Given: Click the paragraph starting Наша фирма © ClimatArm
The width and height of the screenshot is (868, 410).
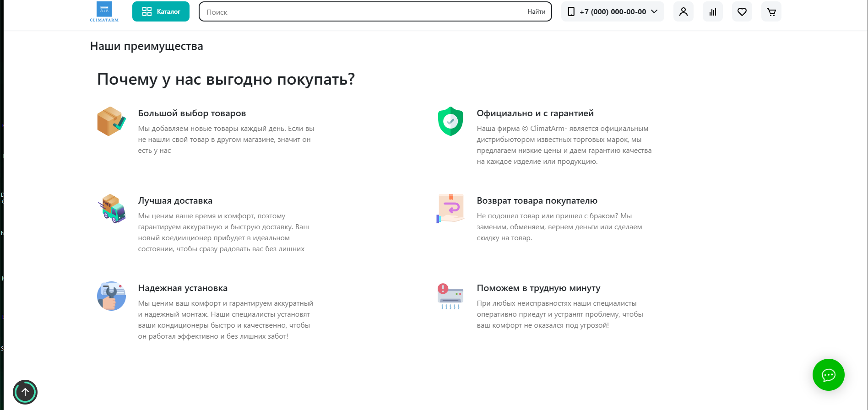Looking at the screenshot, I should pos(564,145).
